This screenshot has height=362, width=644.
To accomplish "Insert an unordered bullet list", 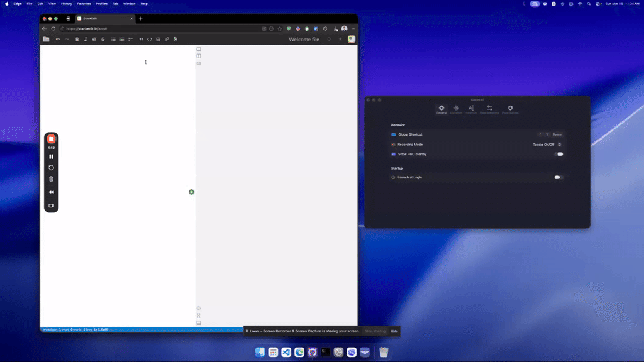I will [x=113, y=40].
